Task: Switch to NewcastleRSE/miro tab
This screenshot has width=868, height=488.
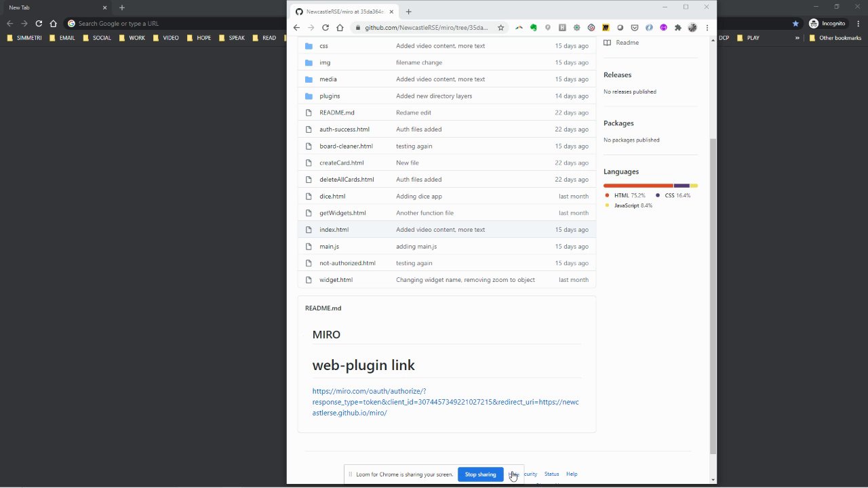Action: [x=344, y=12]
